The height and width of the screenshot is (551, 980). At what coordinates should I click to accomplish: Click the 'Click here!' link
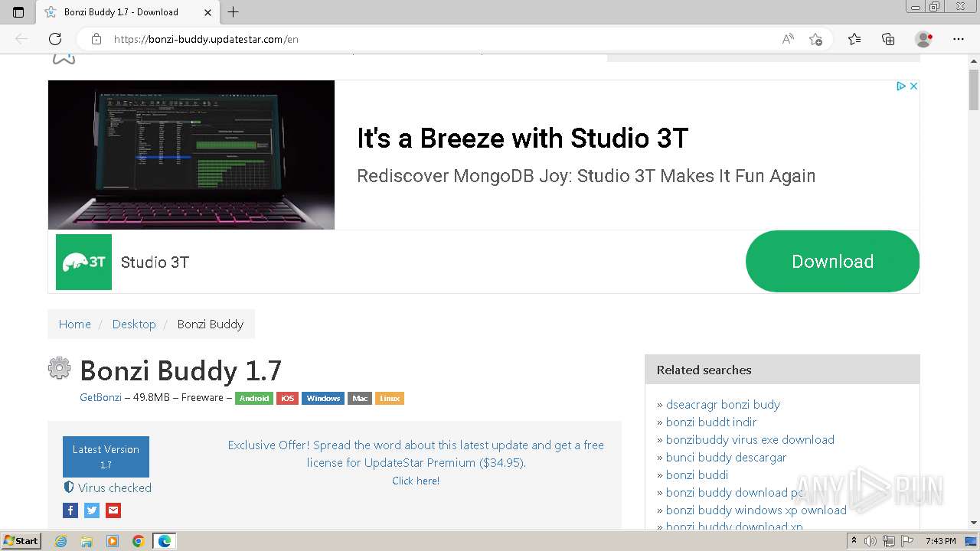416,481
